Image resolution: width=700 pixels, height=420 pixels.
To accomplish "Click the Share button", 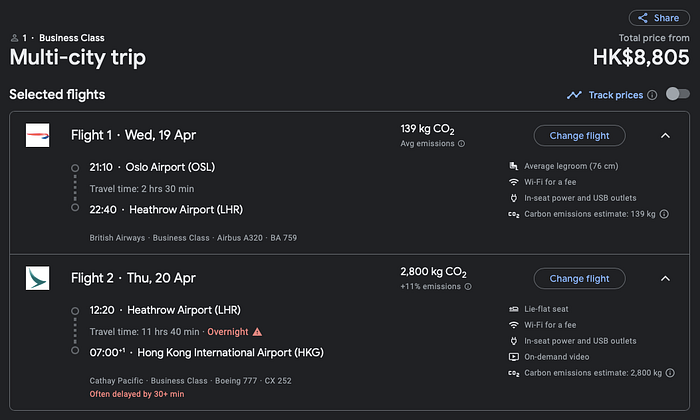I will click(659, 18).
